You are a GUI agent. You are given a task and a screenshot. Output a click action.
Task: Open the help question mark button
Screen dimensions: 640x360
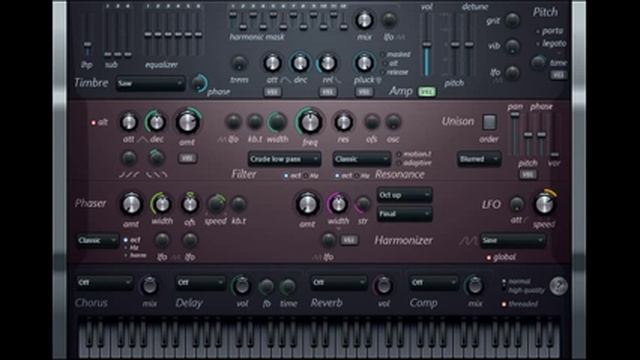[x=558, y=286]
